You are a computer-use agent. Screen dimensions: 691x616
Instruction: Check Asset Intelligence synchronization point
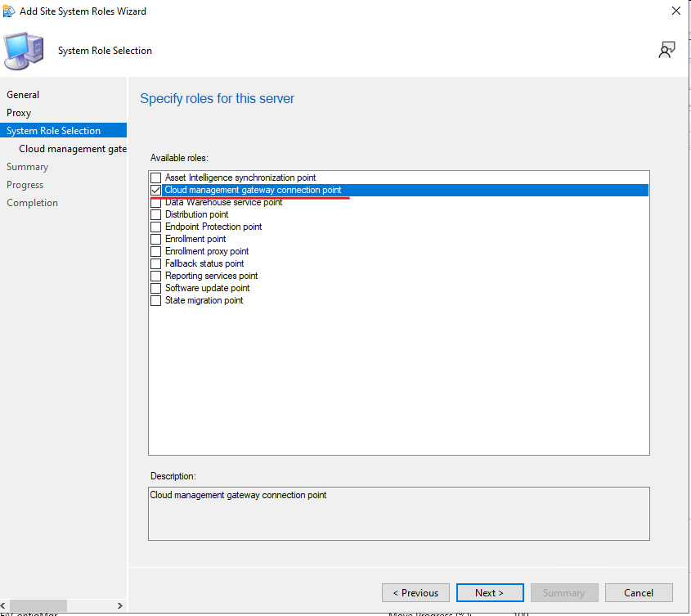(156, 178)
